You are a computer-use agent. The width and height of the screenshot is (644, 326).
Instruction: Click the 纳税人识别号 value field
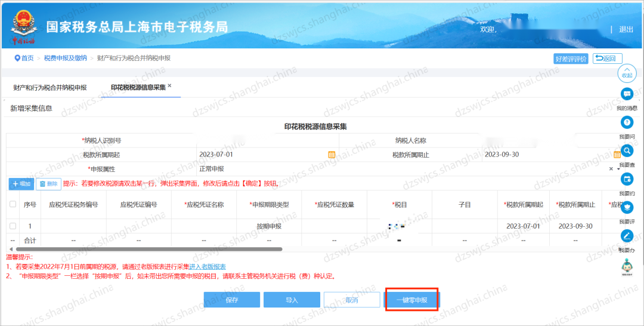point(267,140)
